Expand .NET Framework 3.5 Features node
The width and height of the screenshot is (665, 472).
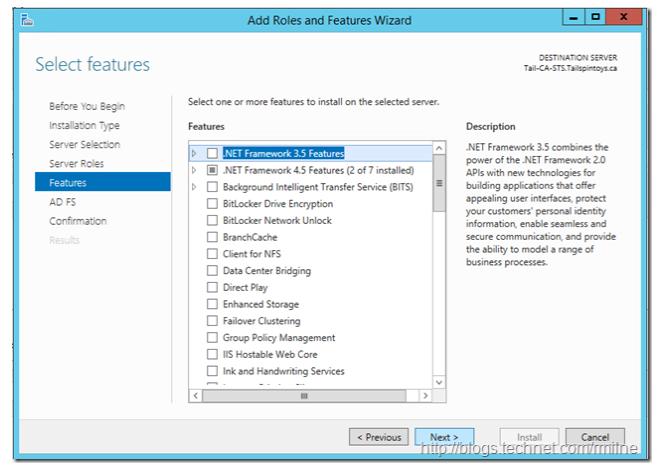point(194,154)
